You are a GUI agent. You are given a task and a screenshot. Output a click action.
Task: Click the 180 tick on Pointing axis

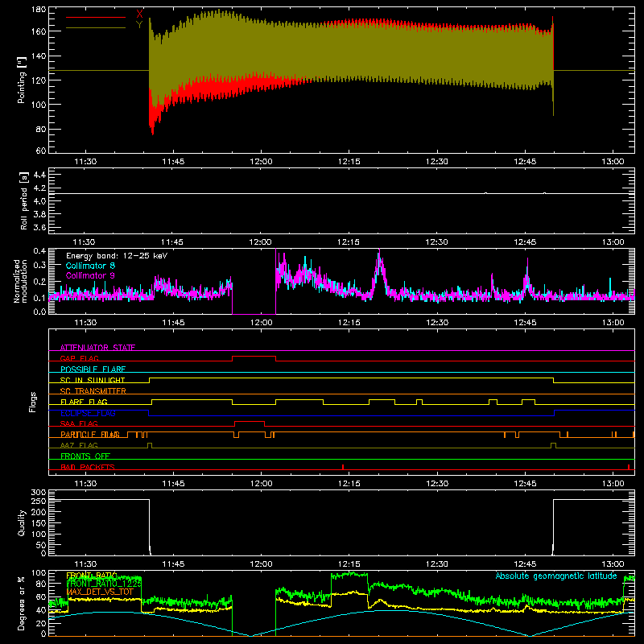[x=39, y=10]
